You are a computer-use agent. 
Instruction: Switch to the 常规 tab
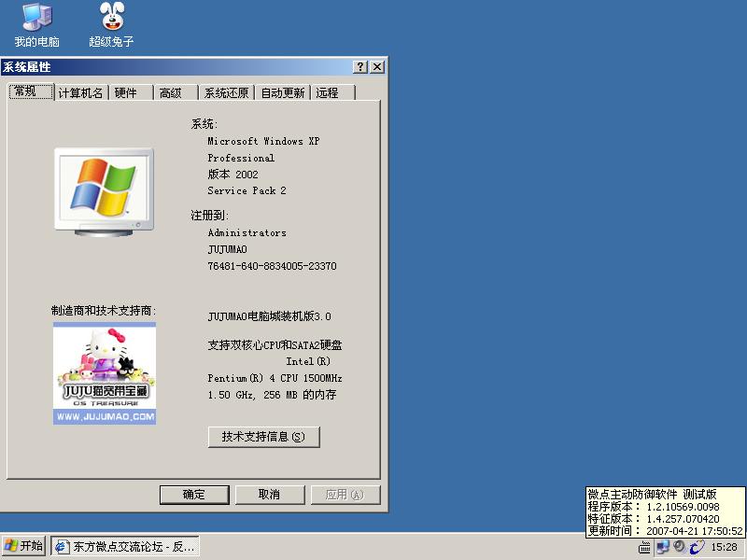coord(31,91)
